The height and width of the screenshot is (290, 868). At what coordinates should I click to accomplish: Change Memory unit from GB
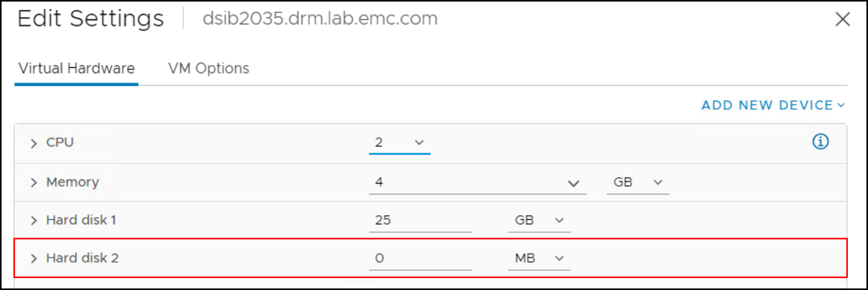[x=638, y=182]
